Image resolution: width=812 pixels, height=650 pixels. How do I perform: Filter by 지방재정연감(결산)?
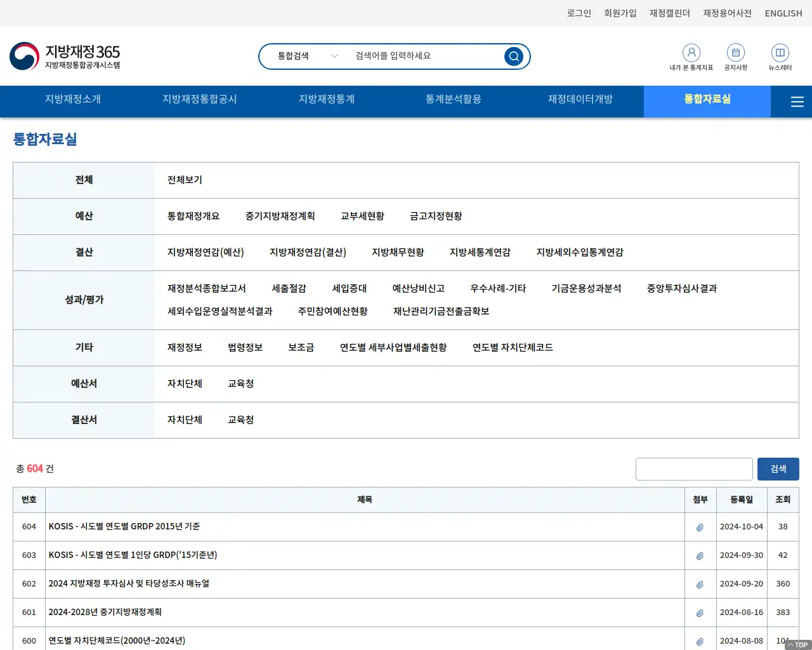(x=308, y=253)
